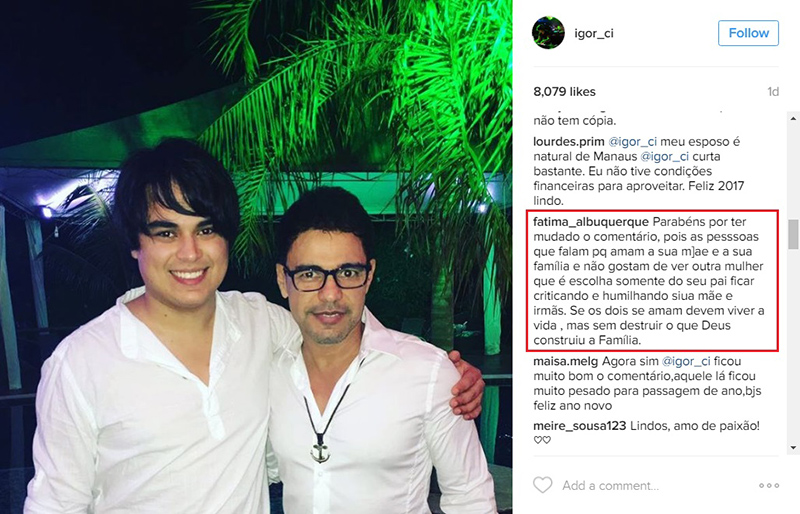Click @igor_ci mention in maisa.melg comment
Viewport: 800px width, 514px height.
click(686, 361)
